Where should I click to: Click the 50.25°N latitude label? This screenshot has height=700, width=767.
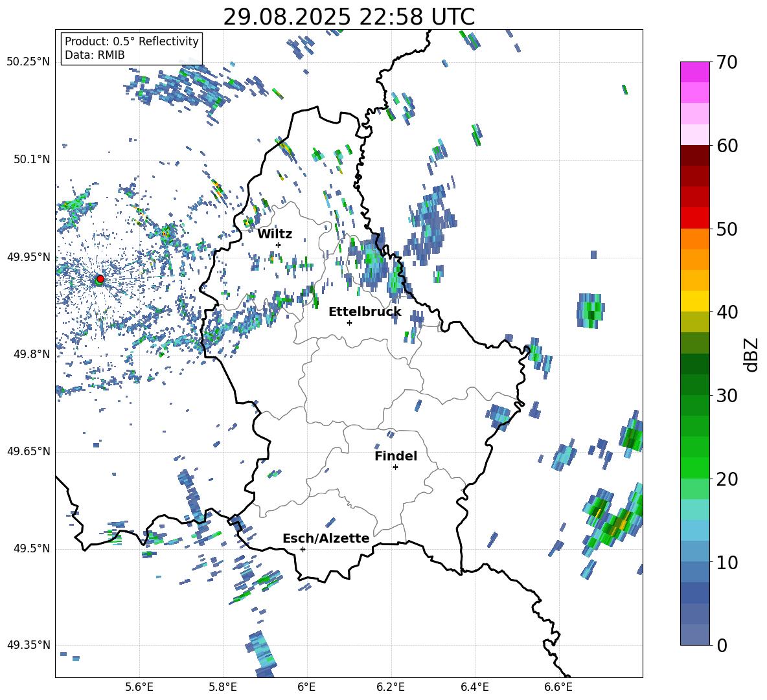[29, 62]
